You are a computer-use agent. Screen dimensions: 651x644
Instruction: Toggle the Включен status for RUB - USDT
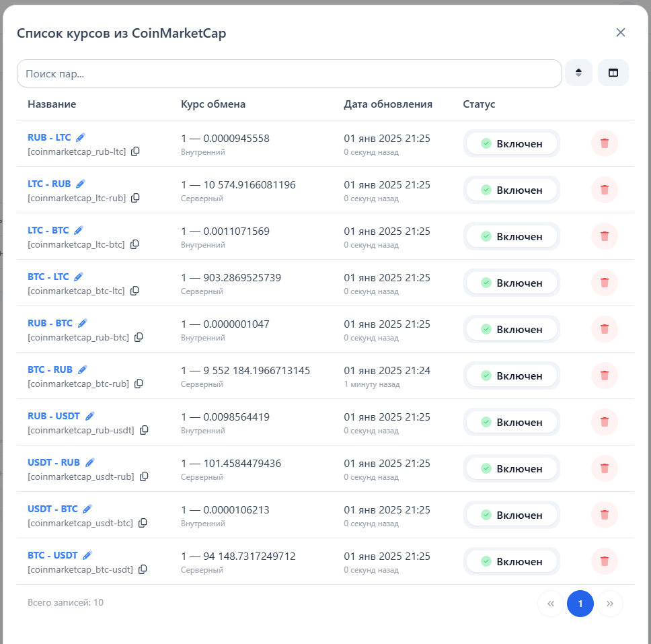point(511,422)
